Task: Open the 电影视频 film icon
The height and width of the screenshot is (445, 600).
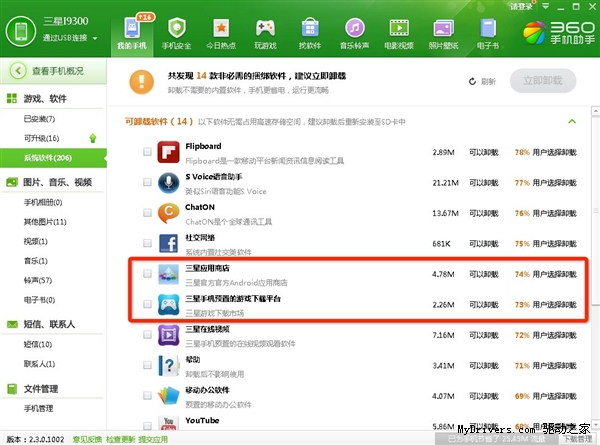Action: tap(399, 28)
